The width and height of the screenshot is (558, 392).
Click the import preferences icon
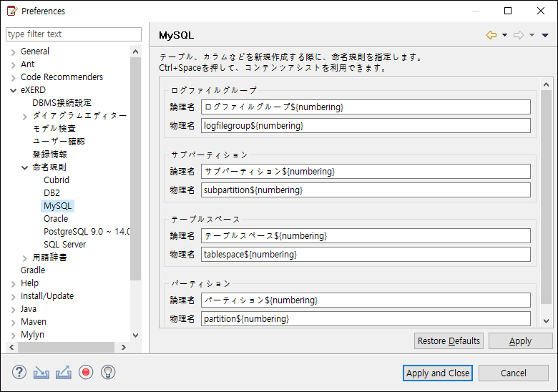(41, 373)
